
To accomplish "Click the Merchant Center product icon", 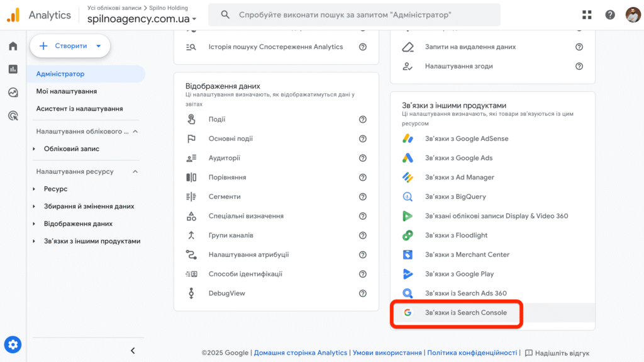I will pos(408,254).
